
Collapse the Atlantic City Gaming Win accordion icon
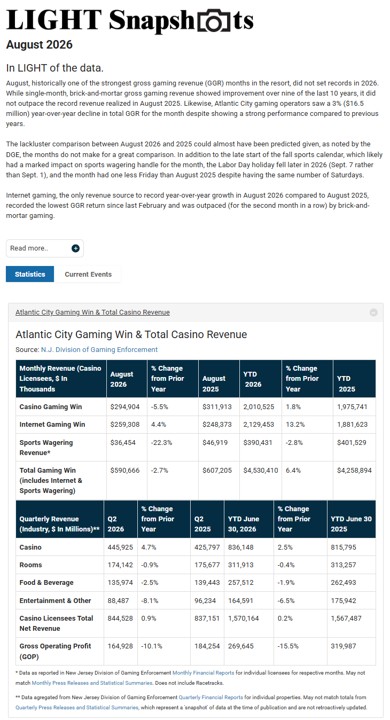tap(373, 313)
